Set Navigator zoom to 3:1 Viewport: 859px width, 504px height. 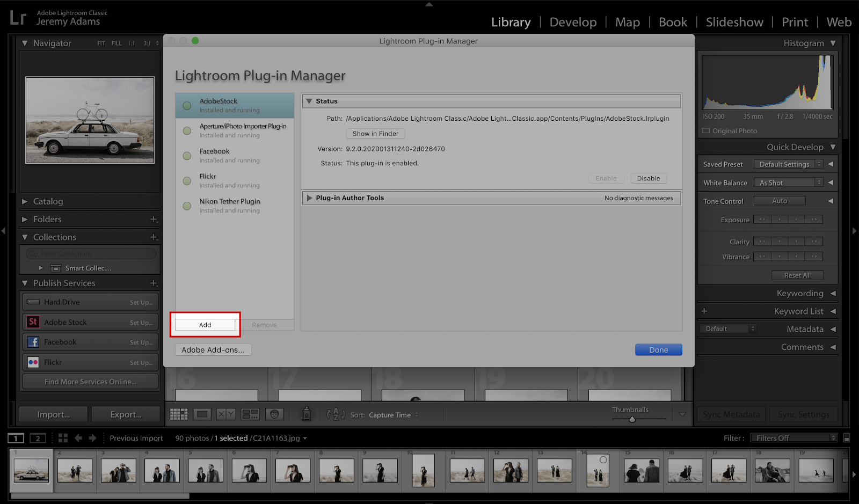tap(147, 43)
